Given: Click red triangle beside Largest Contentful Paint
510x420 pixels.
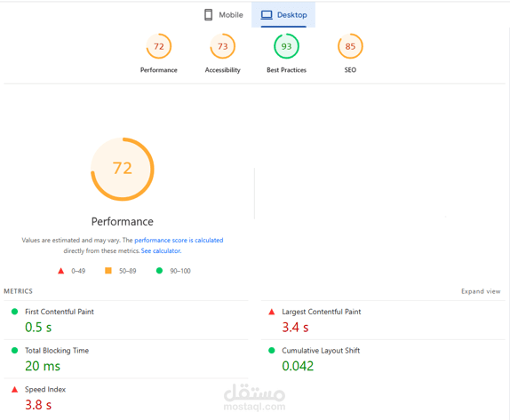Looking at the screenshot, I should 272,312.
